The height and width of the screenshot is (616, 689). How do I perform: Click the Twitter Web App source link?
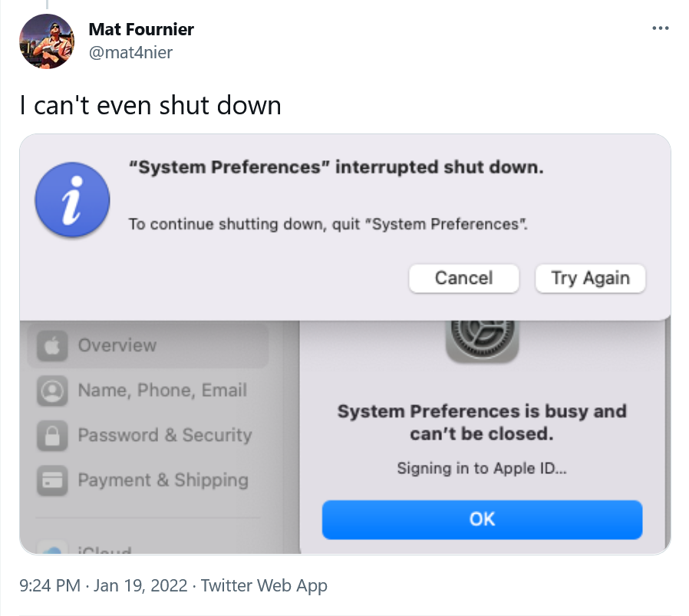(264, 585)
